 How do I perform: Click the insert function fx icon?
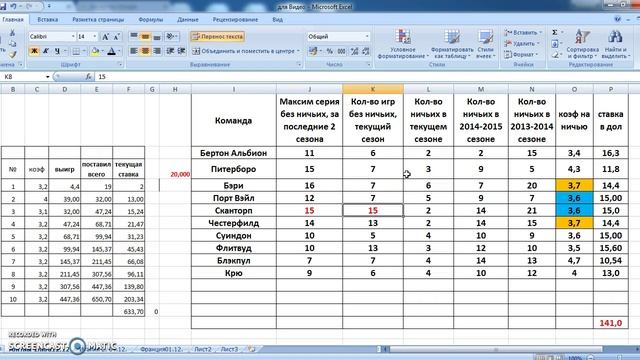pyautogui.click(x=89, y=77)
